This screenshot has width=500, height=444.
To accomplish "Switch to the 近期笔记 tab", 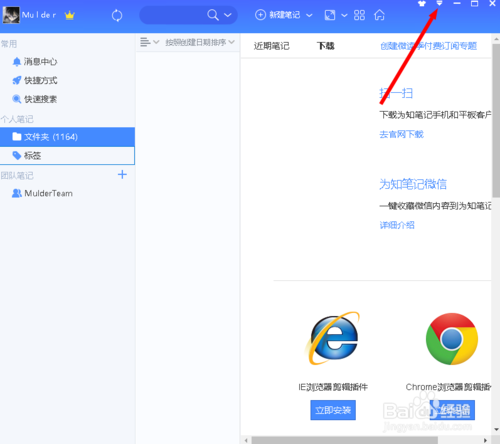I will (x=272, y=46).
